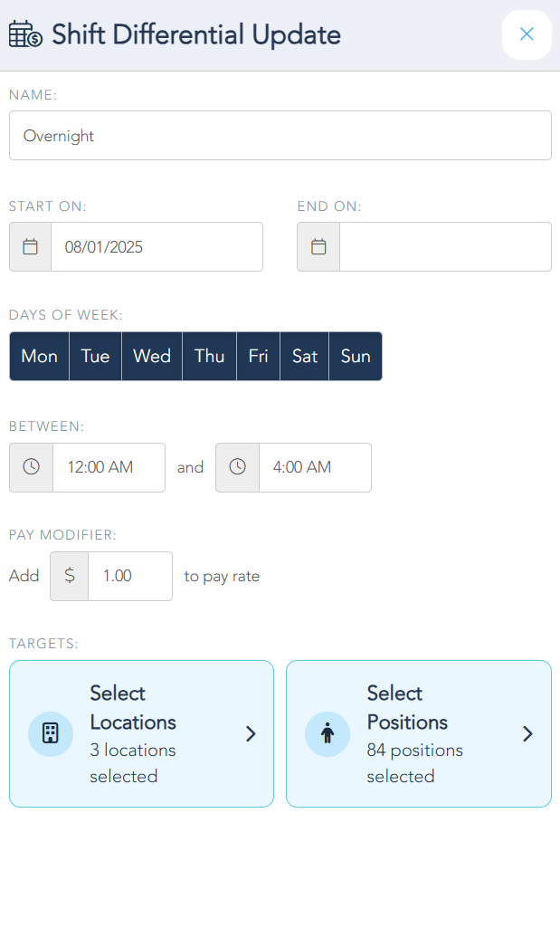Expand Select Positions chevron arrow

pos(527,733)
